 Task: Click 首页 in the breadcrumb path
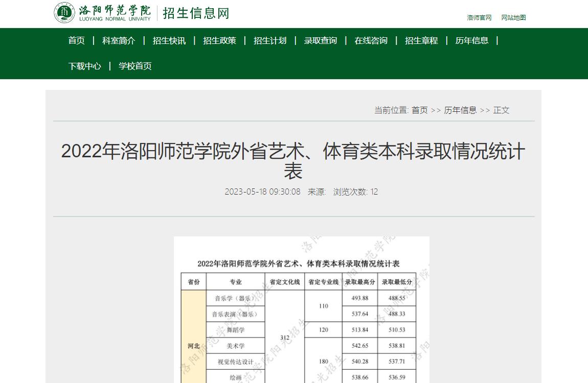coord(420,110)
